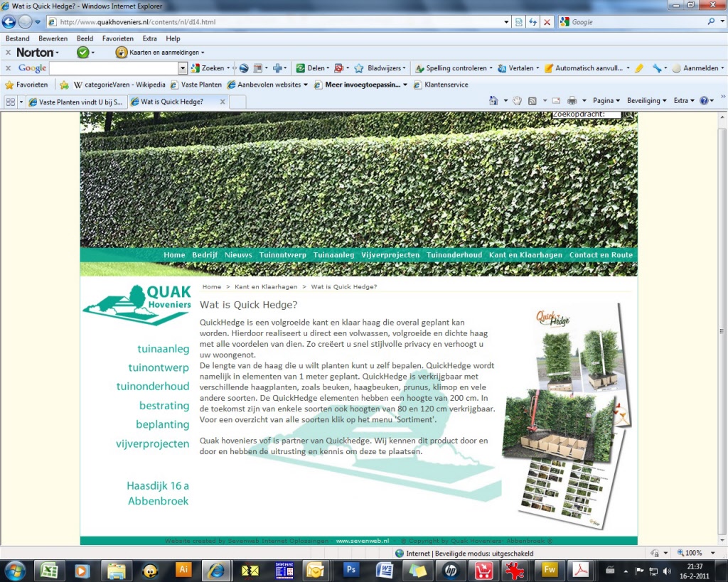The width and height of the screenshot is (728, 582).
Task: Click the compatibility view icon in address bar
Action: [518, 22]
